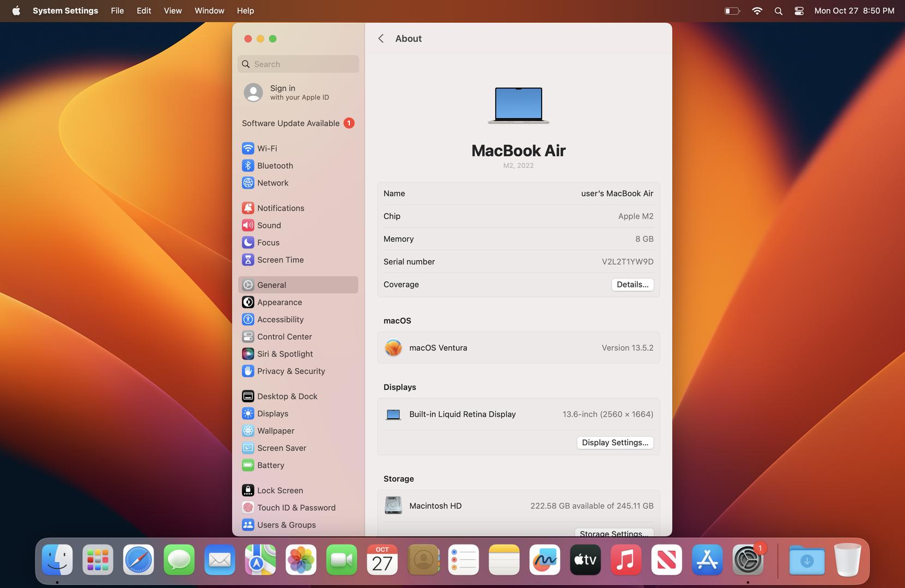Click the sidebar Search field
905x588 pixels.
point(298,64)
